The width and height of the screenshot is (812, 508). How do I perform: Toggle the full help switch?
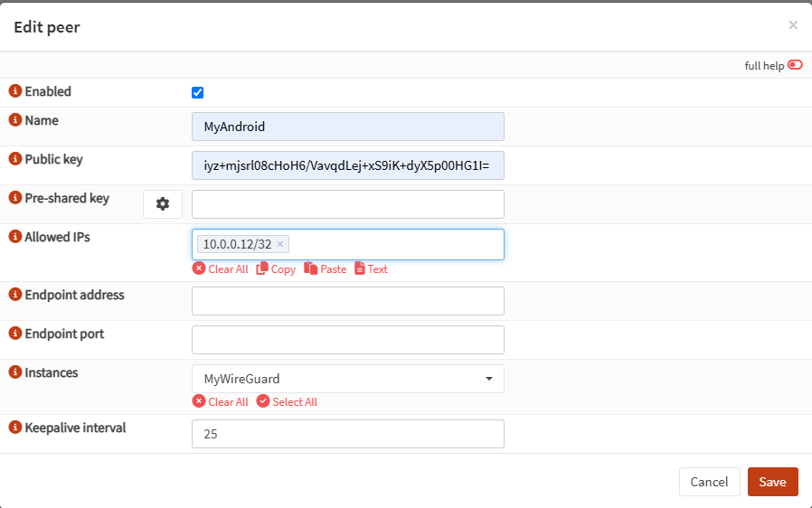795,65
